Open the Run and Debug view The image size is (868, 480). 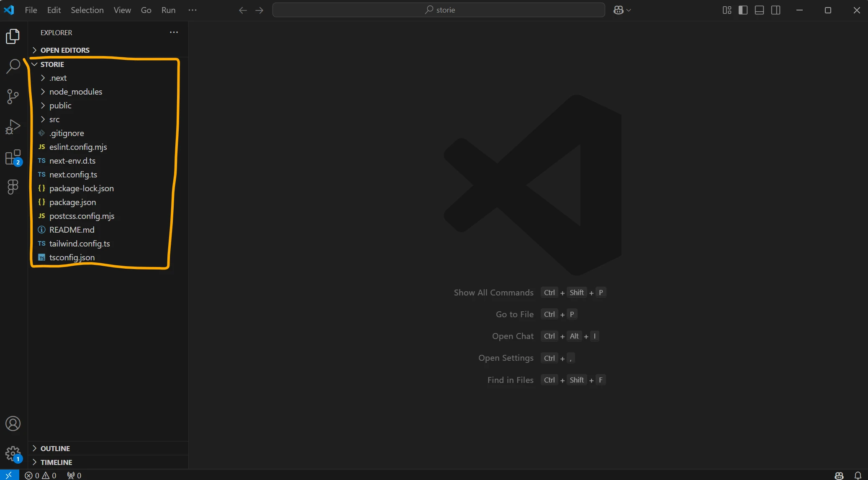click(x=13, y=127)
